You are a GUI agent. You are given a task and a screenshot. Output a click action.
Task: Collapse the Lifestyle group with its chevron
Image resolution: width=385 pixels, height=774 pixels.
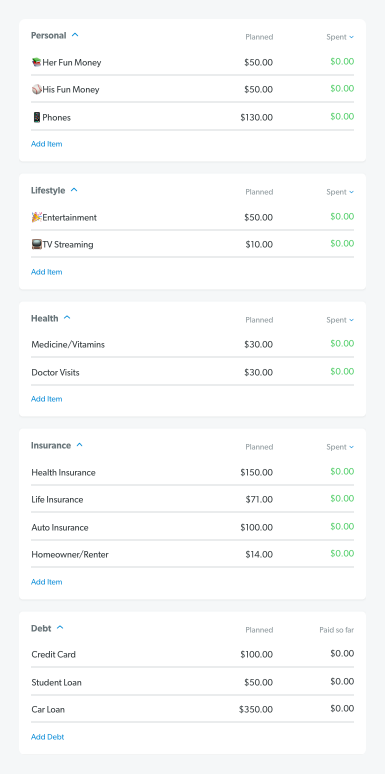coord(74,190)
